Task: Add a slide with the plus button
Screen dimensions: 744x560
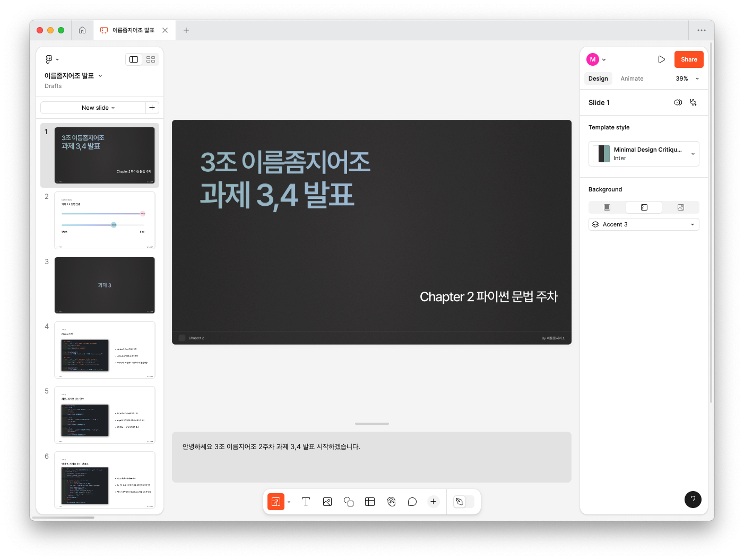Action: (152, 108)
